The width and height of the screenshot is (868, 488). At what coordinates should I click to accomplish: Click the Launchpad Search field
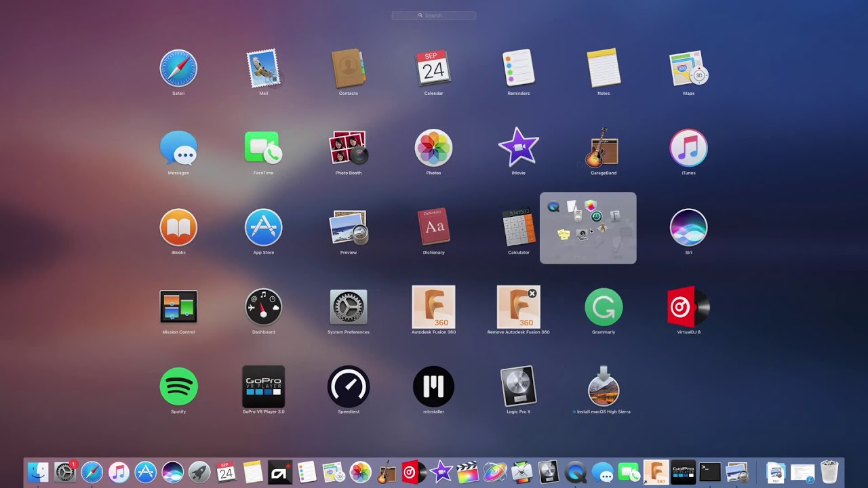point(434,15)
